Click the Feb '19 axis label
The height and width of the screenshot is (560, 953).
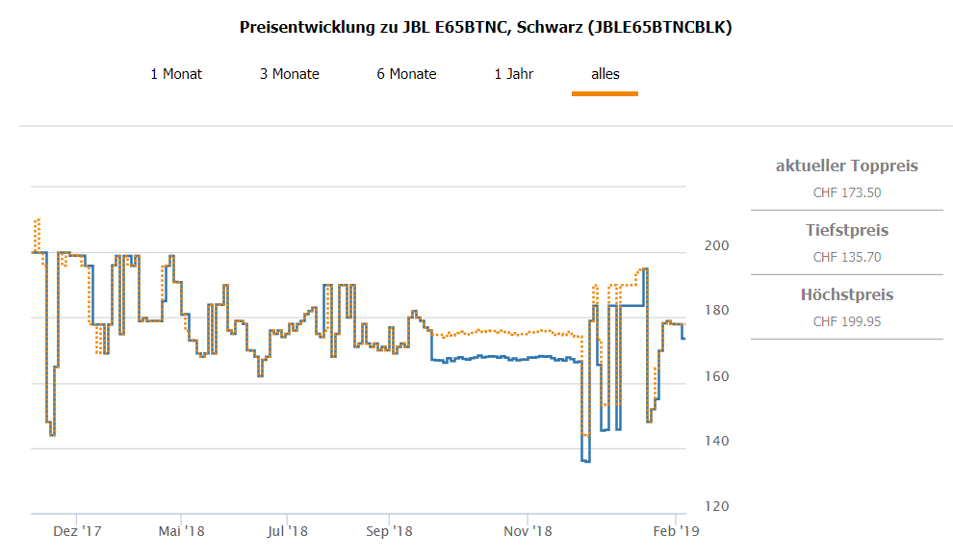(677, 530)
